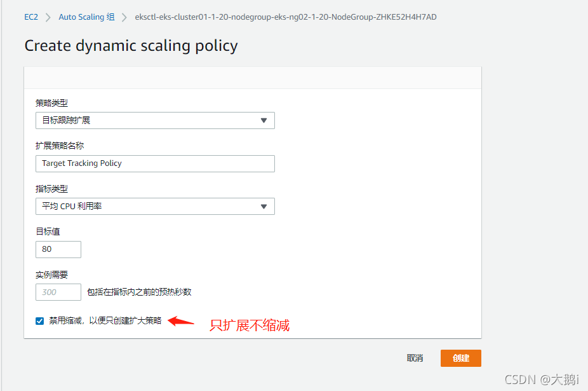
Task: Click the 目标值 field containing 80
Action: 58,249
